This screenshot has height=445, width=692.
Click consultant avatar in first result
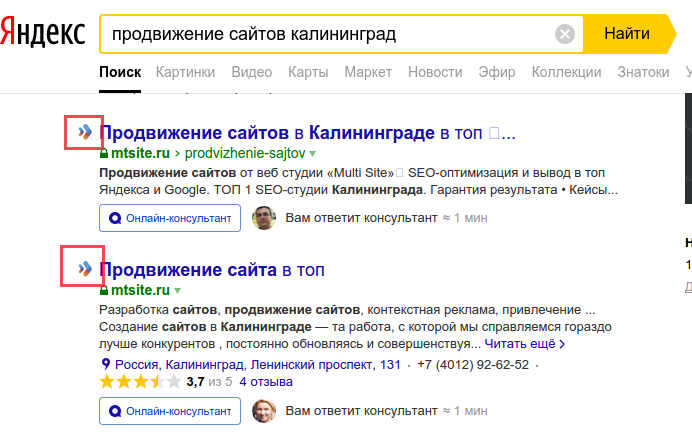[x=264, y=218]
